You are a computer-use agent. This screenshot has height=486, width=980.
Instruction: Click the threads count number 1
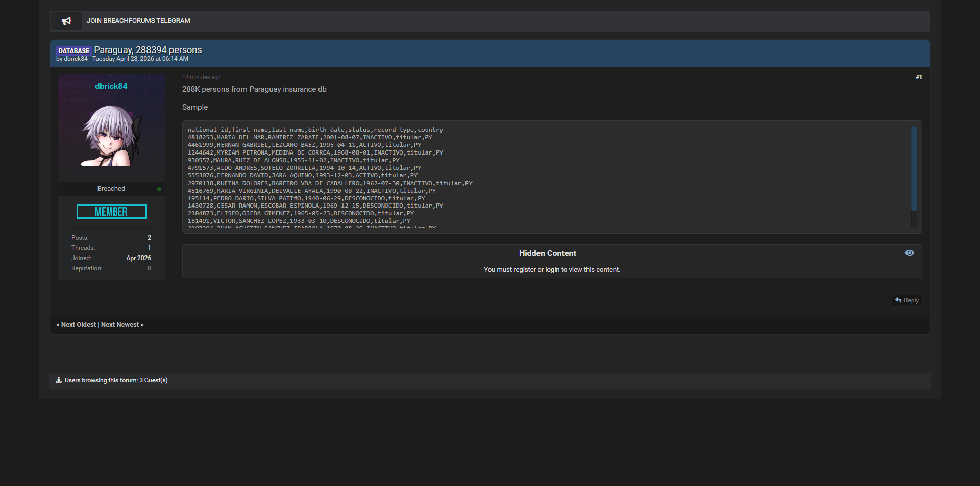[149, 248]
